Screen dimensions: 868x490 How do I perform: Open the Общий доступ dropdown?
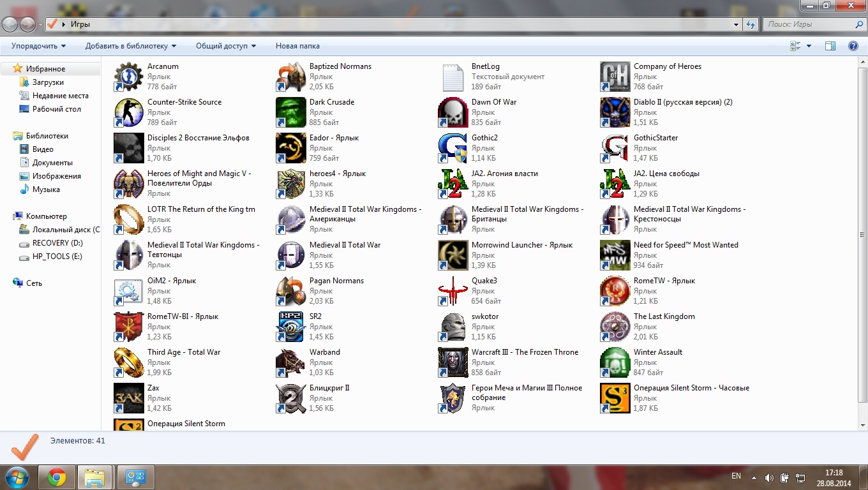click(226, 46)
